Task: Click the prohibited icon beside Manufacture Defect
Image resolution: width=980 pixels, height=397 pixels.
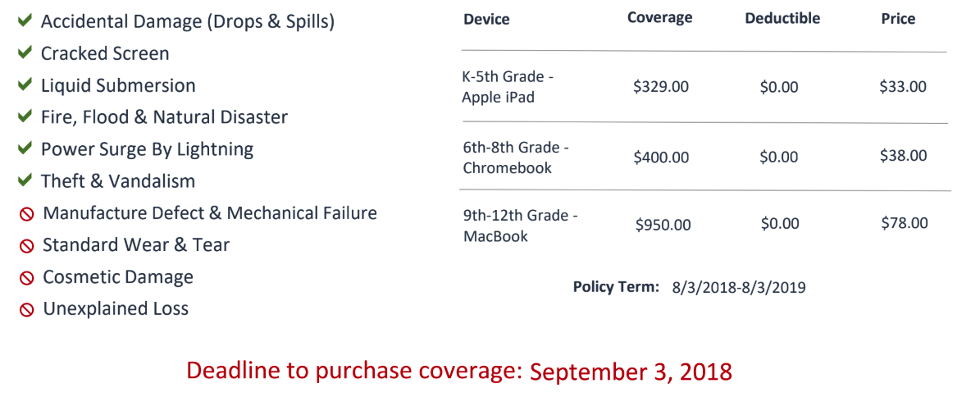Action: (26, 214)
